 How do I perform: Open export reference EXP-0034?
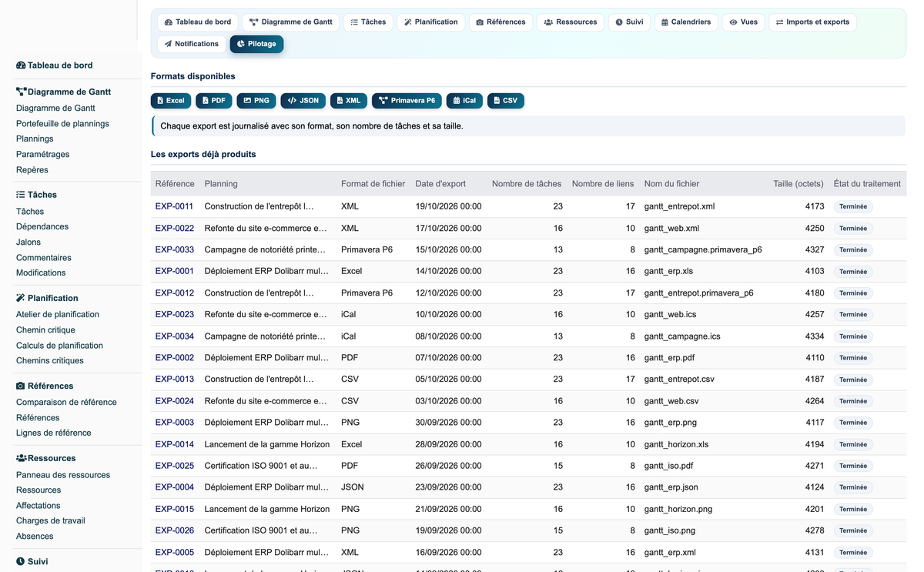click(175, 336)
